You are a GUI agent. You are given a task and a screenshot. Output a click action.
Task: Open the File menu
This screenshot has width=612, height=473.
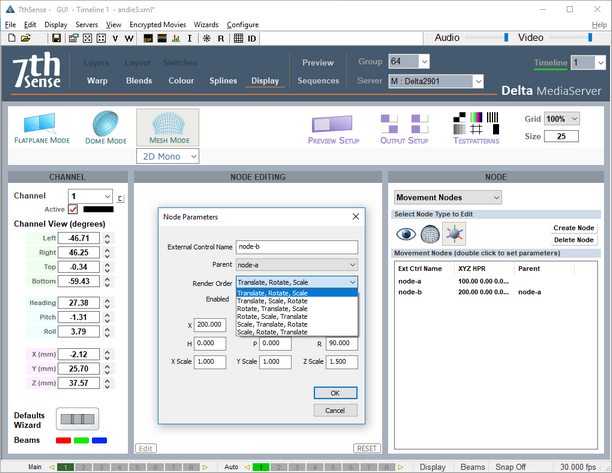tap(10, 25)
